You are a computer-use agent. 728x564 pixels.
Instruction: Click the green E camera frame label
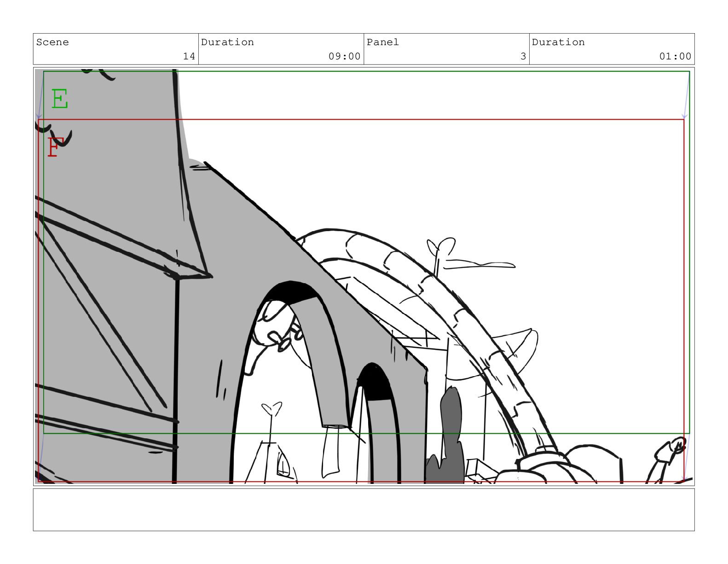(x=59, y=99)
